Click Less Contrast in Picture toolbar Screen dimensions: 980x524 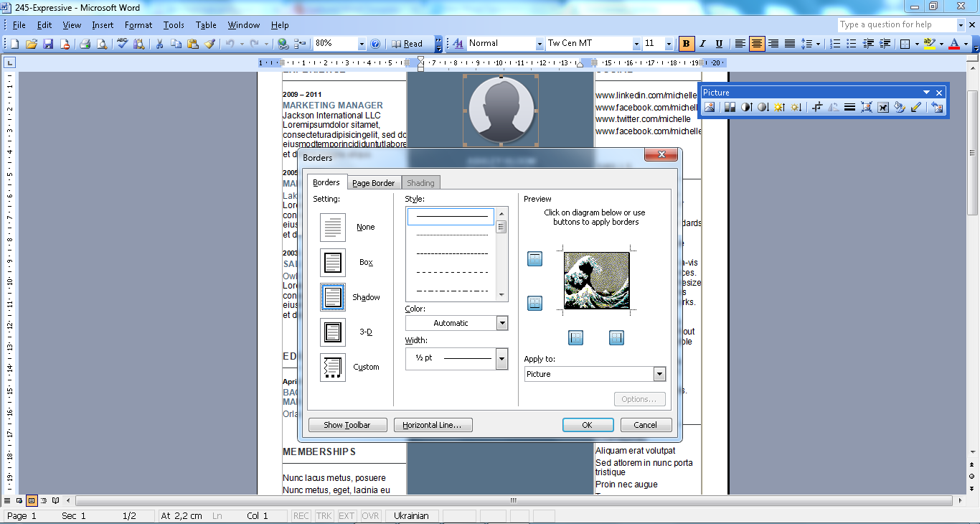pos(763,108)
